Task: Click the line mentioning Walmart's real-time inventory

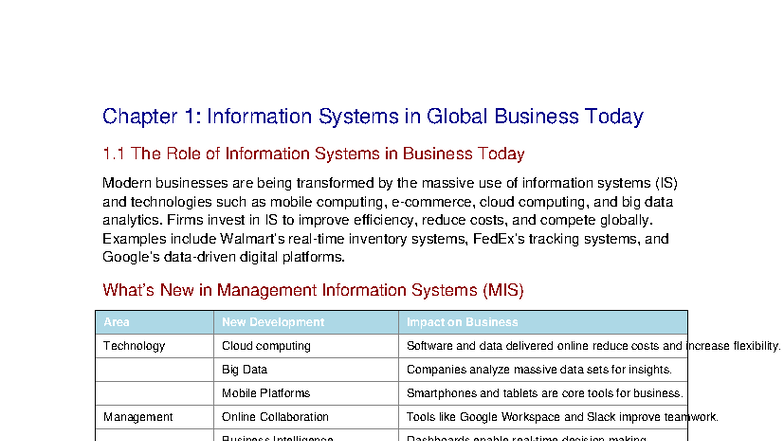Action: point(386,238)
